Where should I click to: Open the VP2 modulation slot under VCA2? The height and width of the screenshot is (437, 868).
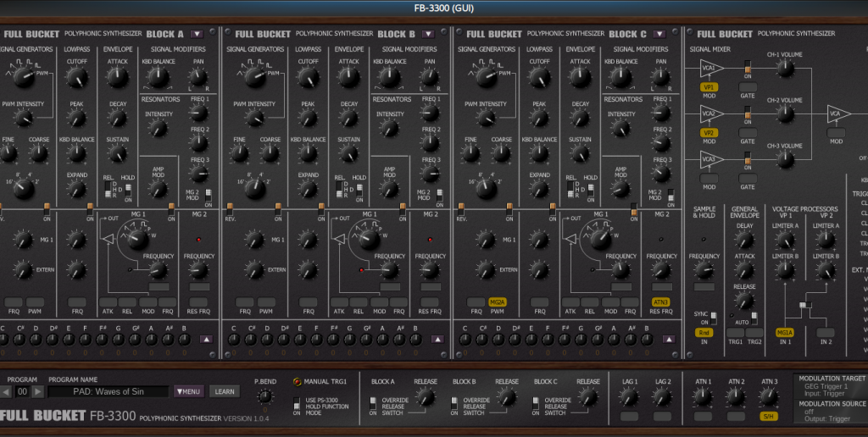(709, 133)
